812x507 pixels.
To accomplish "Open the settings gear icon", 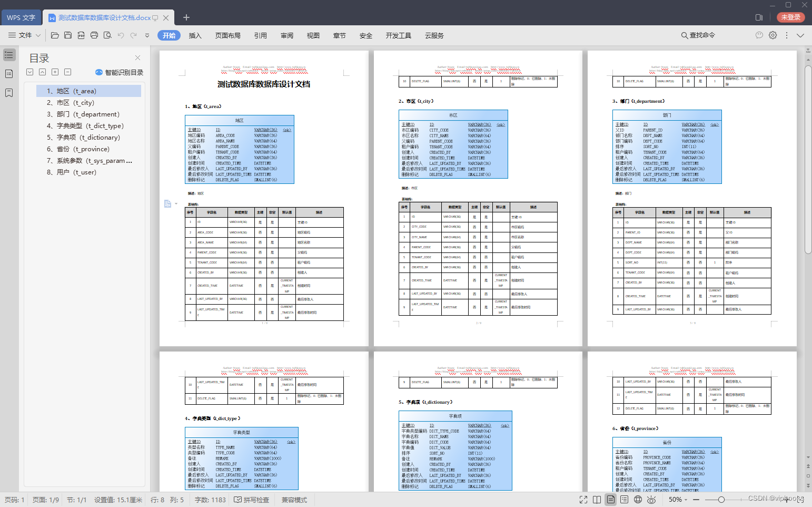I will [x=773, y=35].
